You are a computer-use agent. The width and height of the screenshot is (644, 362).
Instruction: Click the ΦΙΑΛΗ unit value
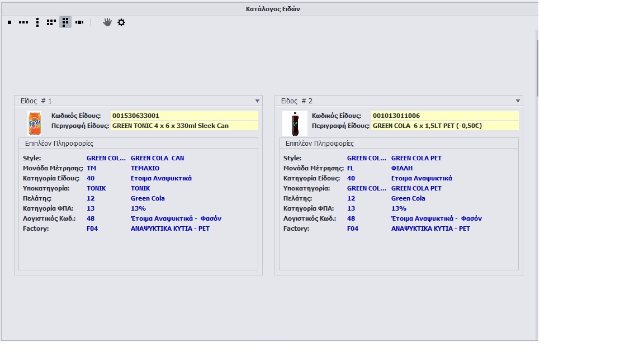tap(402, 168)
